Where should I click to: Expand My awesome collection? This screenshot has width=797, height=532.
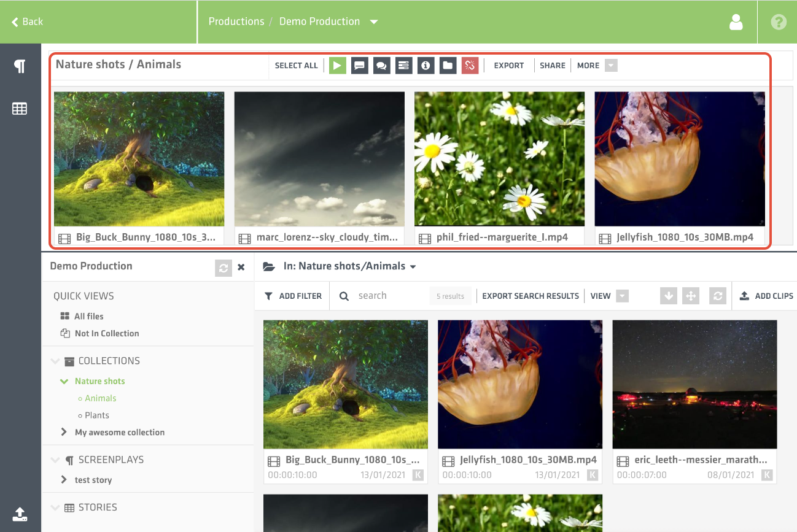tap(64, 432)
